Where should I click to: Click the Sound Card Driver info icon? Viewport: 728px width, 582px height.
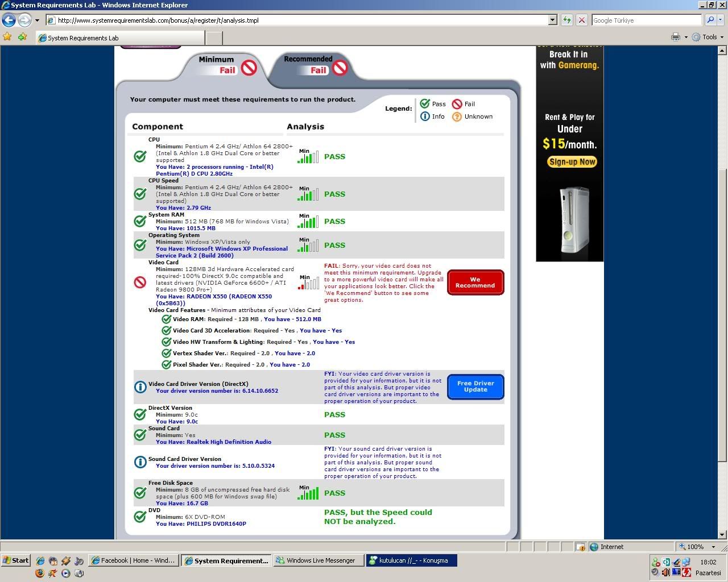tap(140, 462)
